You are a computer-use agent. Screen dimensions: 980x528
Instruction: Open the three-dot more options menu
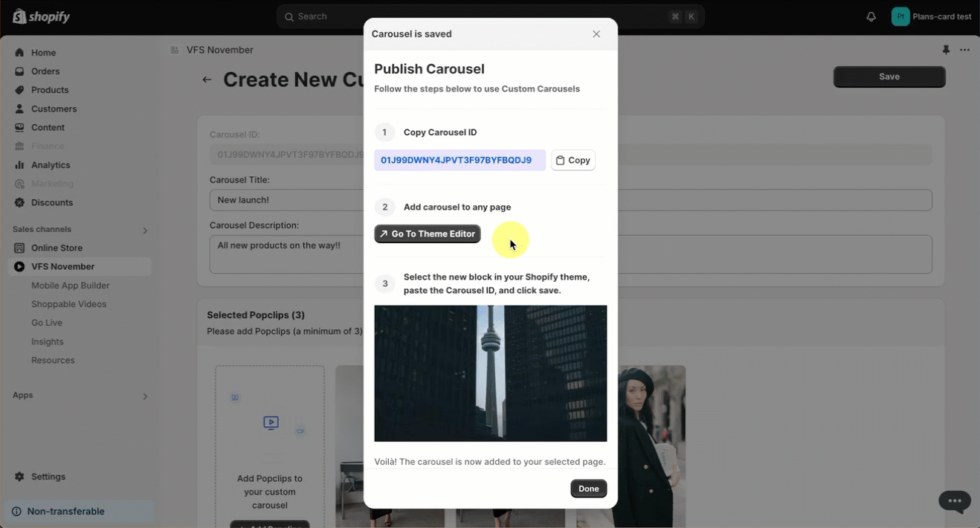[x=964, y=50]
